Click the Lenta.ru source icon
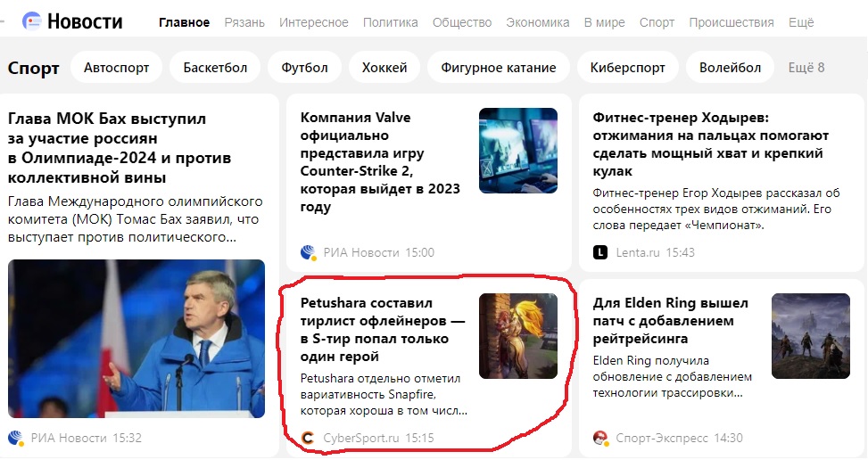This screenshot has height=460, width=868. pyautogui.click(x=600, y=252)
